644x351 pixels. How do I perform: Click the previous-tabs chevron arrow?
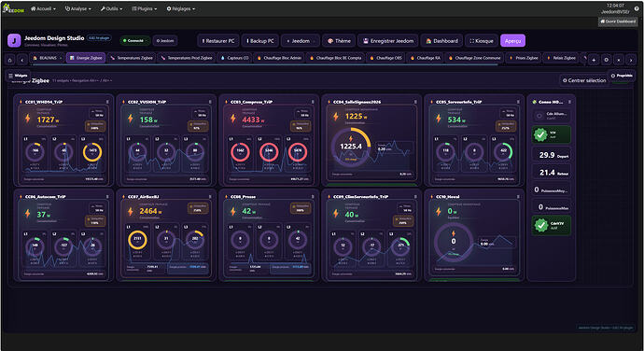coord(22,60)
